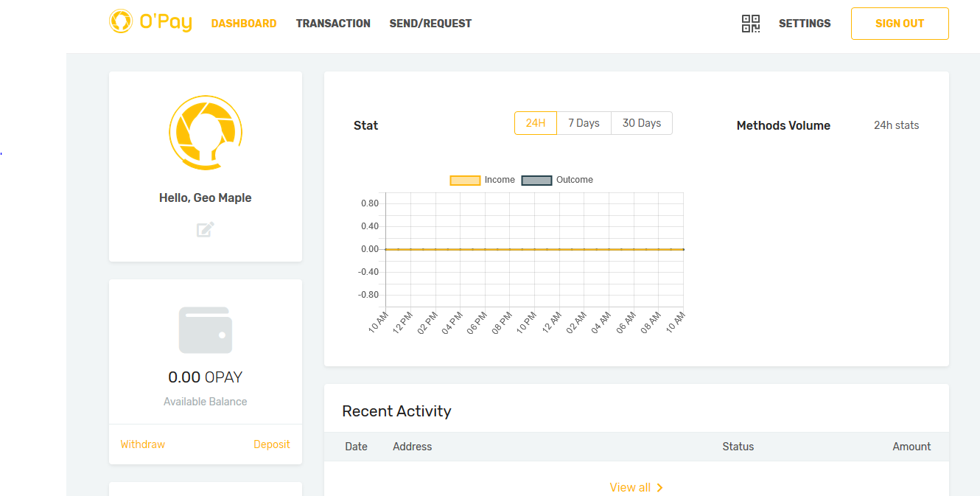Select the 24H stat range

pyautogui.click(x=536, y=123)
